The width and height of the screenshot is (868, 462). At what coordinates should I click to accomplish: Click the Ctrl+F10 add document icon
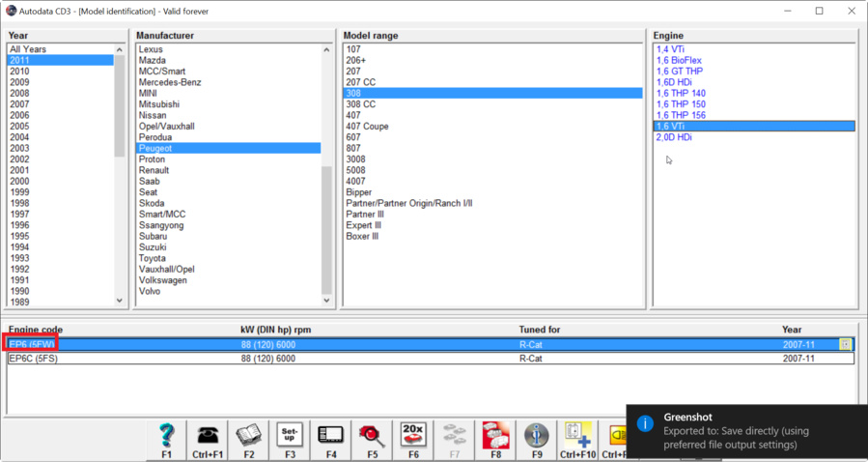tap(577, 441)
